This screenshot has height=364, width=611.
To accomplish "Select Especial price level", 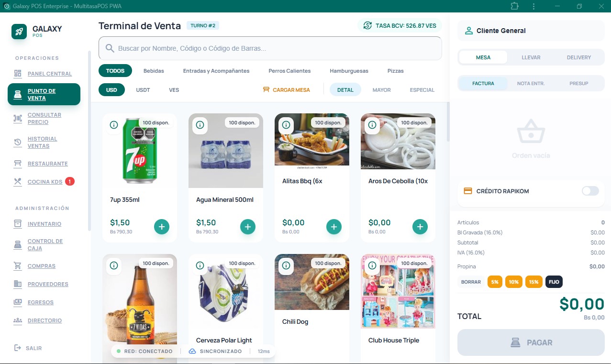I will [422, 90].
